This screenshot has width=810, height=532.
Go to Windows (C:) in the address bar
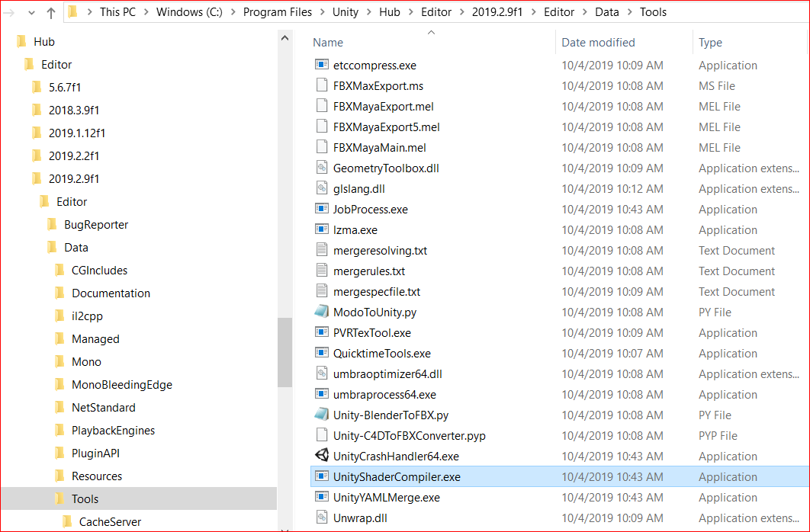[x=190, y=12]
